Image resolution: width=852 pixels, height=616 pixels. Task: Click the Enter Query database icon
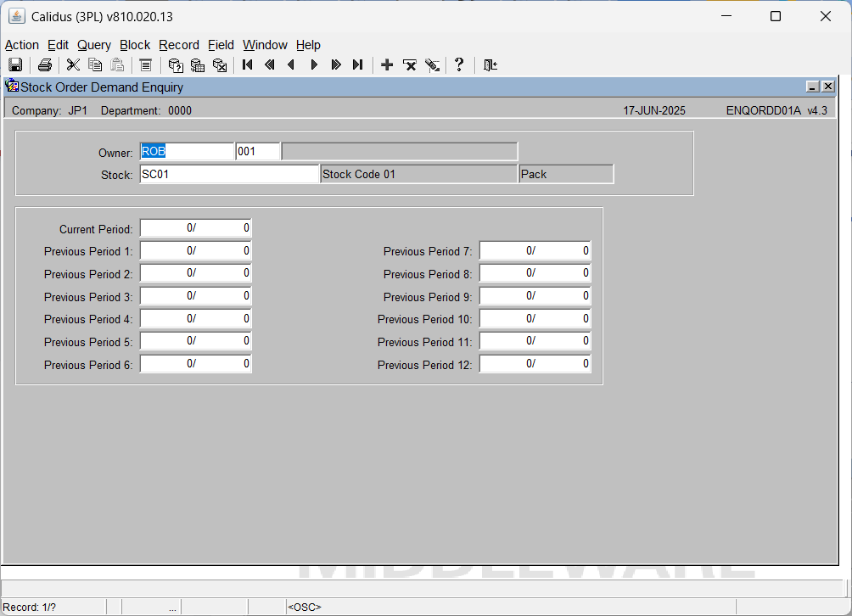pos(176,65)
